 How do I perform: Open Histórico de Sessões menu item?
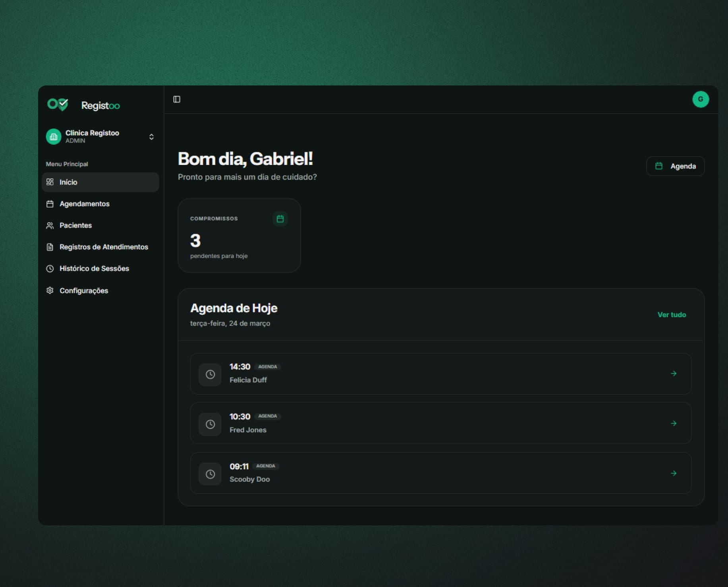(x=100, y=269)
